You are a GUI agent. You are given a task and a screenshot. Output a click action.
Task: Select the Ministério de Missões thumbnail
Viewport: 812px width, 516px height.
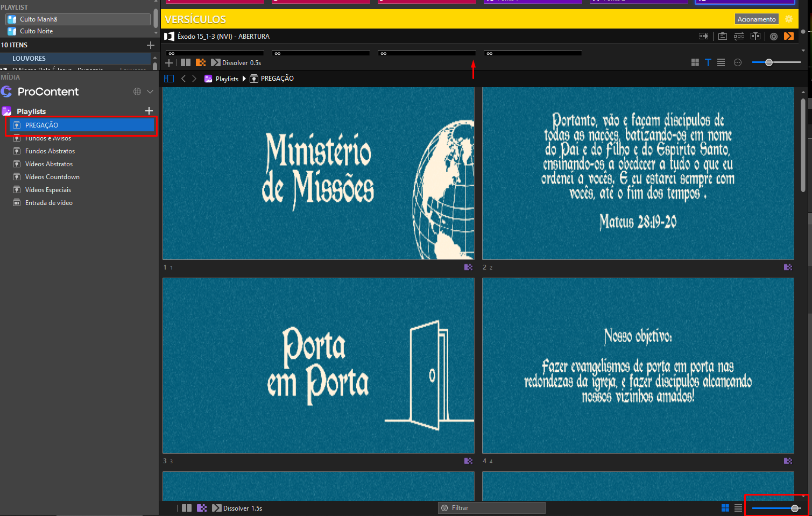pyautogui.click(x=319, y=174)
